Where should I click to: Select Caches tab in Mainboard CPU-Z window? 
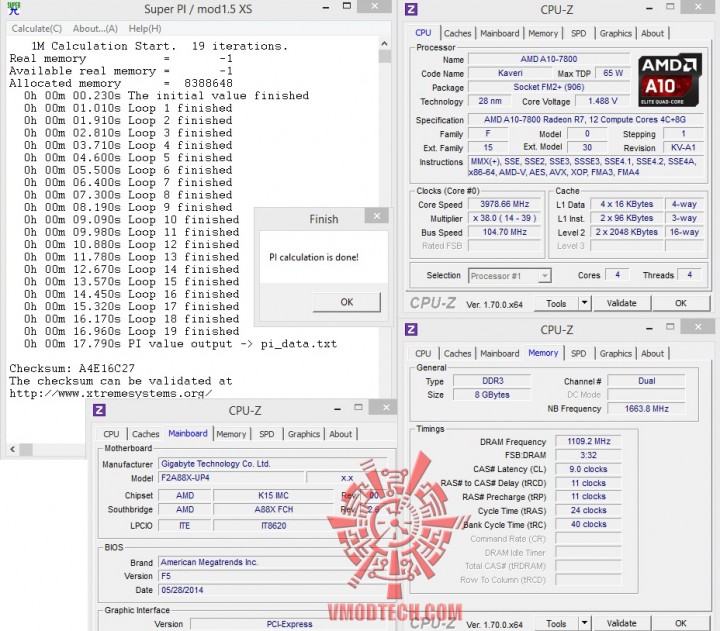coord(146,434)
